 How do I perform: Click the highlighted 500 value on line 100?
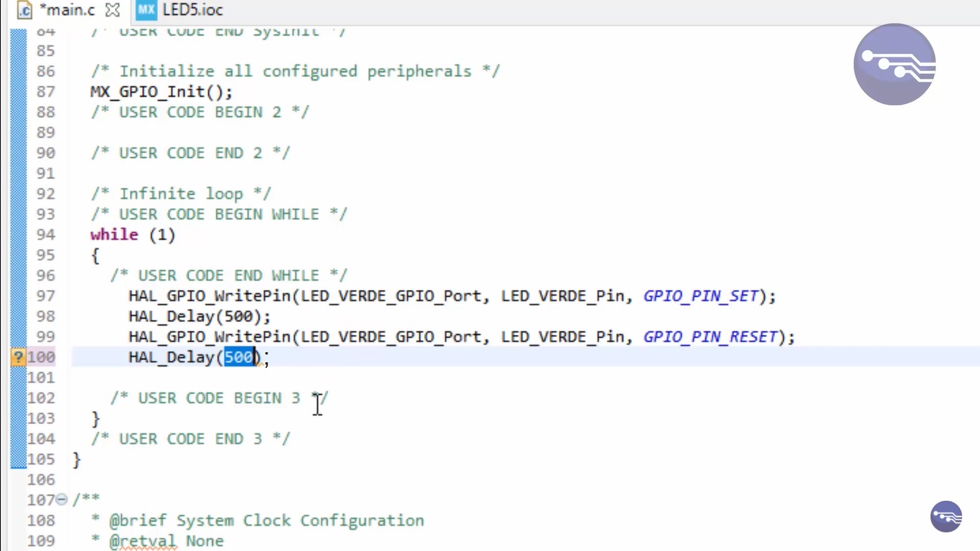tap(239, 357)
